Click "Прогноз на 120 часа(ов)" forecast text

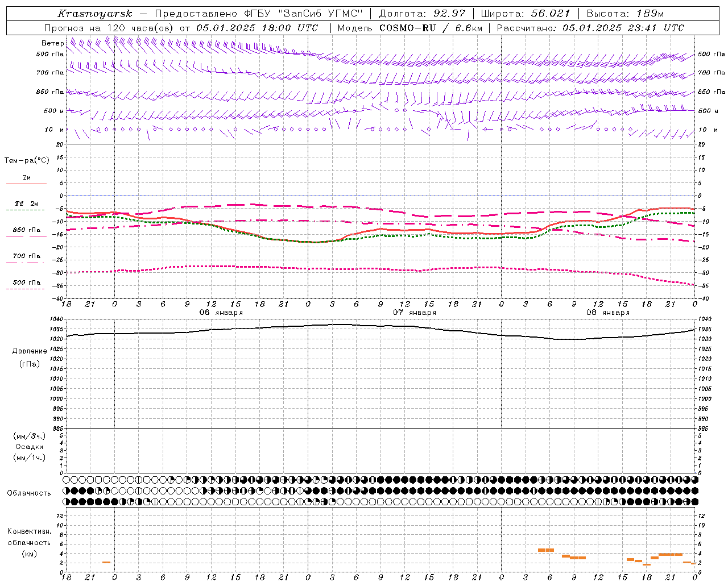109,28
